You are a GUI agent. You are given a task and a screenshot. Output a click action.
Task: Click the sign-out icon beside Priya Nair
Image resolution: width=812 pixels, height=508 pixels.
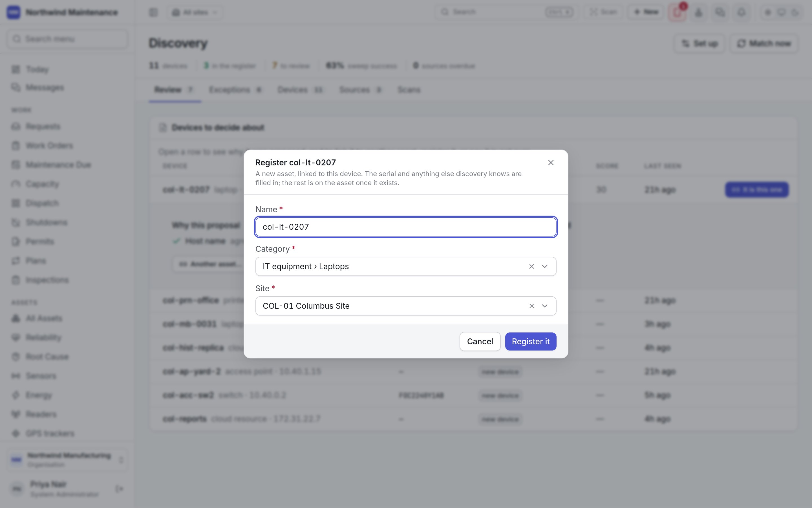pyautogui.click(x=119, y=489)
